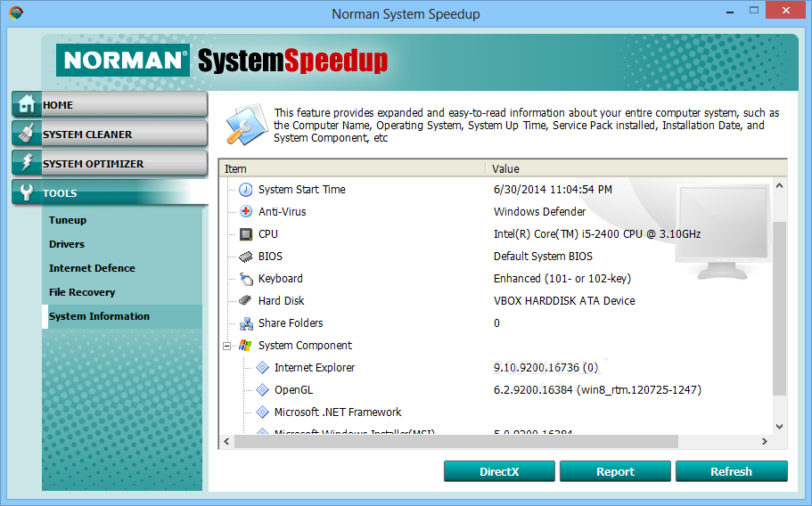This screenshot has width=812, height=506.
Task: Select the CPU row label
Action: (x=268, y=234)
